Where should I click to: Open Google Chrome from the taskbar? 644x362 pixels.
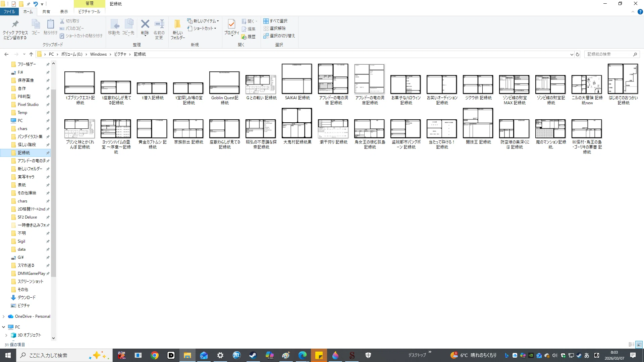[155, 355]
